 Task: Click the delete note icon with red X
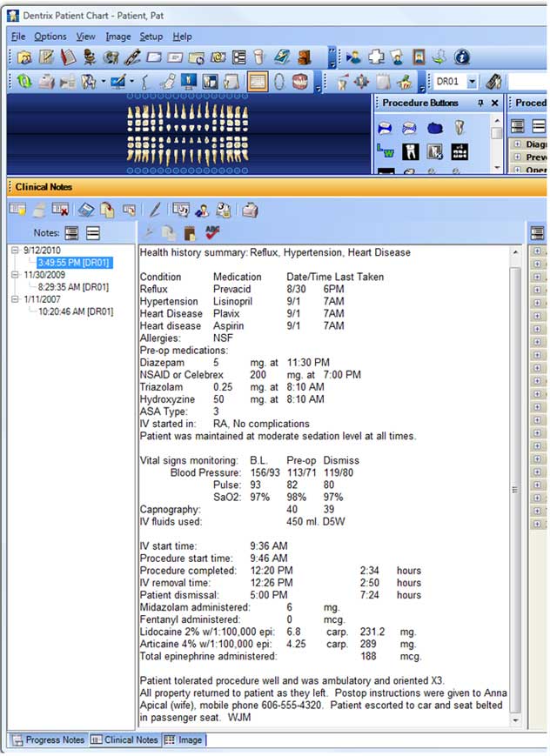60,210
